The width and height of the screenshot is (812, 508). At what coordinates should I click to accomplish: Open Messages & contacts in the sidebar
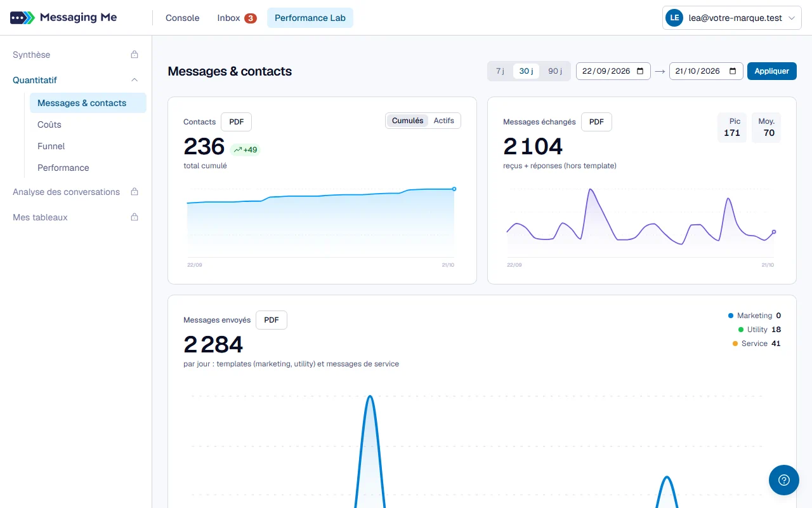tap(88, 103)
